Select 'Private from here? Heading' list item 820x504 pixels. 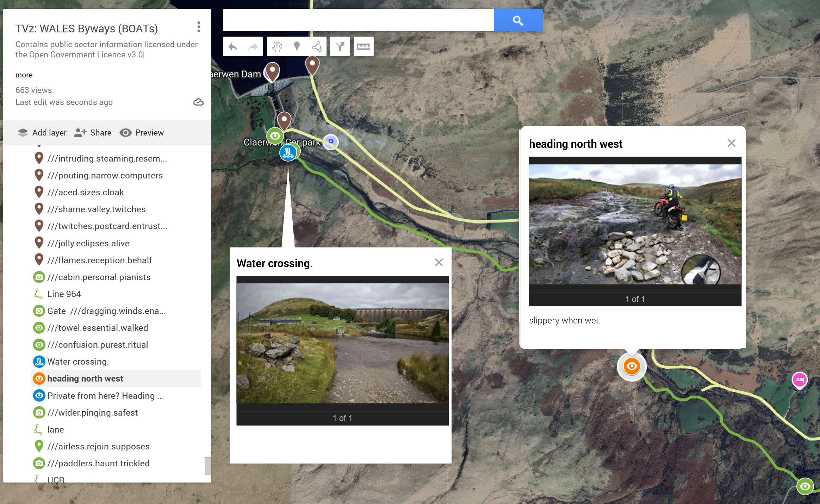pos(105,396)
